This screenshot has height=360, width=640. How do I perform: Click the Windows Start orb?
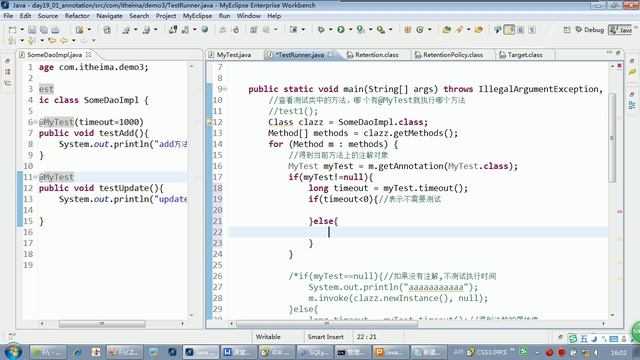(x=13, y=352)
